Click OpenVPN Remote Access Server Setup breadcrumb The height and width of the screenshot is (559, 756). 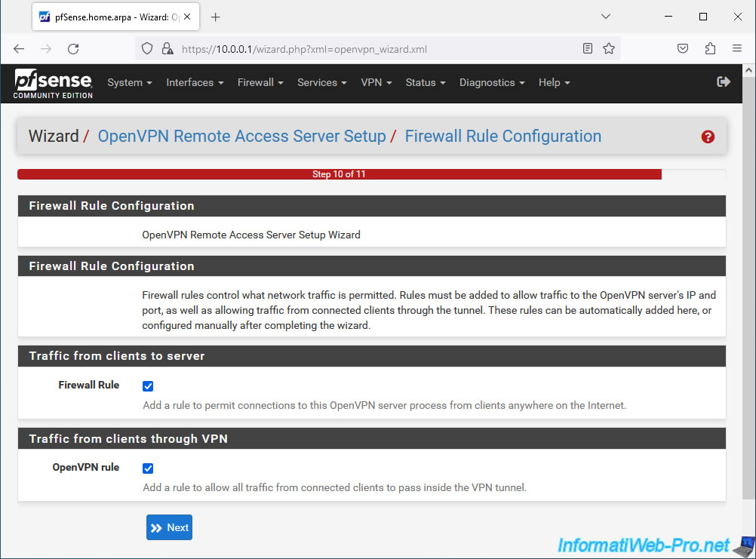(x=241, y=137)
